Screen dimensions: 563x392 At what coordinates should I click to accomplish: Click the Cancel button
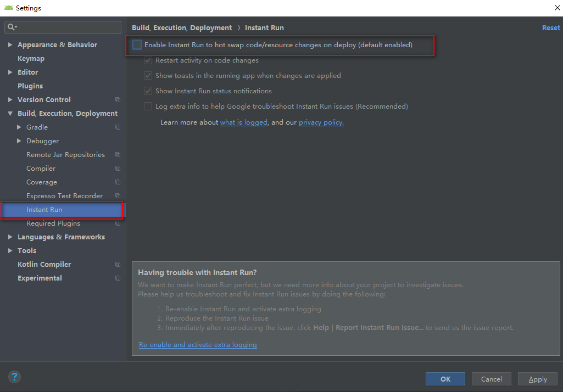pos(492,379)
